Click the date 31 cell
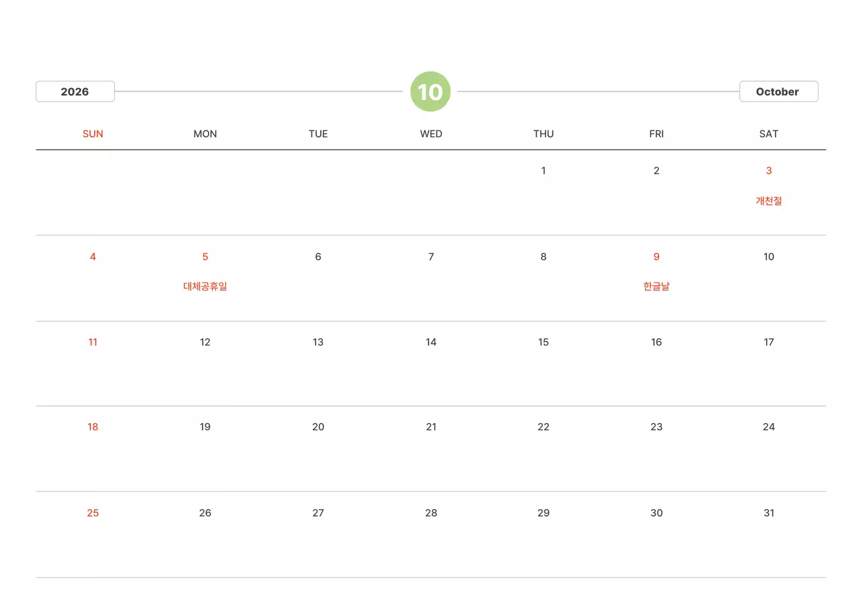This screenshot has height=616, width=861. (x=769, y=513)
